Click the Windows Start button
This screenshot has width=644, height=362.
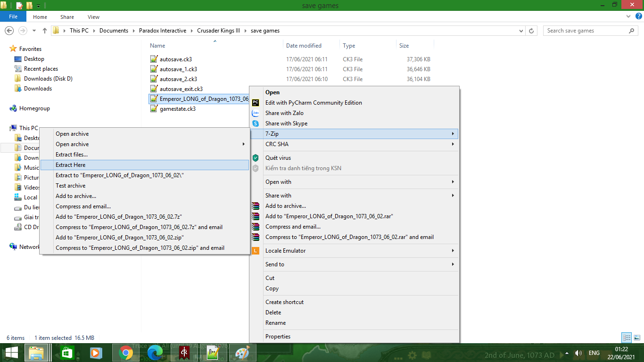click(11, 353)
